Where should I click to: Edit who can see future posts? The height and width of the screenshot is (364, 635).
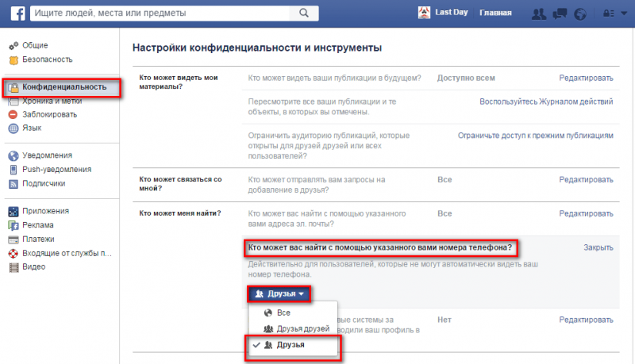(x=586, y=78)
